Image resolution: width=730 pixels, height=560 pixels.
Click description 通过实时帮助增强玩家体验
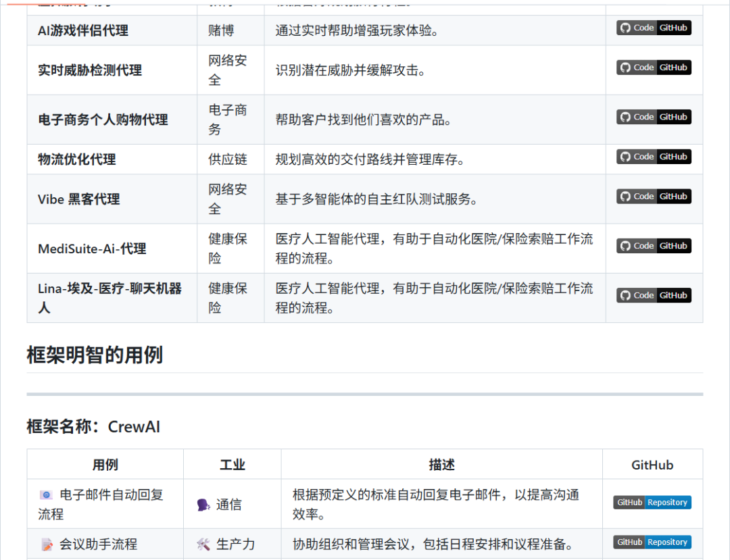[357, 30]
